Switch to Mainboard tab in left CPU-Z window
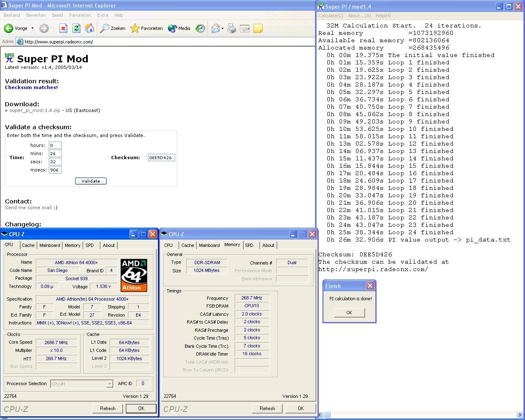Image resolution: width=525 pixels, height=420 pixels. coord(50,245)
